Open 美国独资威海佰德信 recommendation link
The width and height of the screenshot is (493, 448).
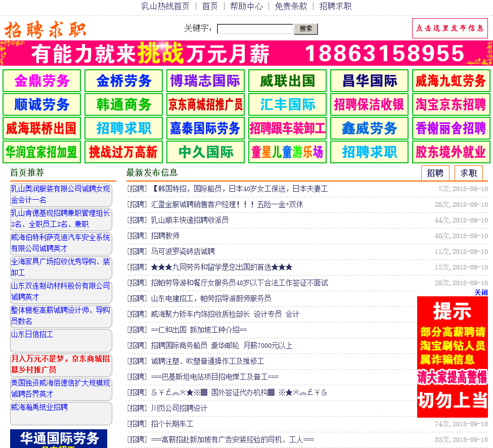(60, 388)
